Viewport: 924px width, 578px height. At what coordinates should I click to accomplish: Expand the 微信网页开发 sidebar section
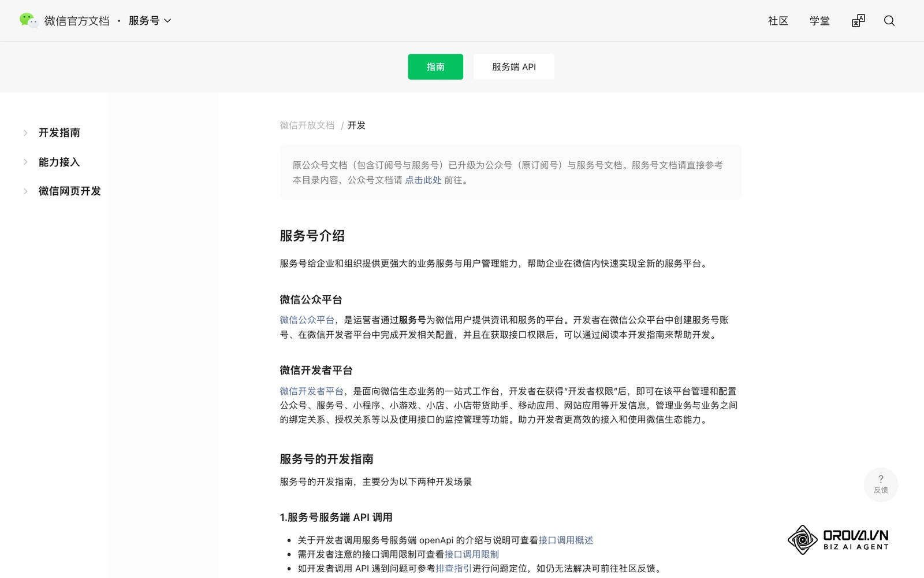pyautogui.click(x=25, y=191)
